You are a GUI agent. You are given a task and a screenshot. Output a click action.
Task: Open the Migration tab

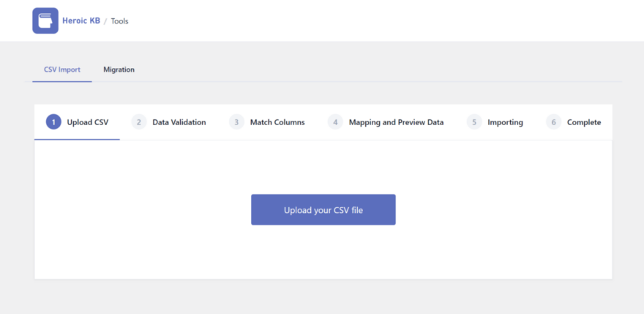(x=119, y=70)
